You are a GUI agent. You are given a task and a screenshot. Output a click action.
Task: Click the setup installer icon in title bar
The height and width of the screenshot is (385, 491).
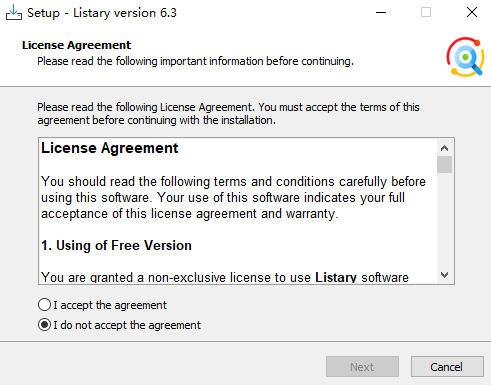pyautogui.click(x=14, y=12)
